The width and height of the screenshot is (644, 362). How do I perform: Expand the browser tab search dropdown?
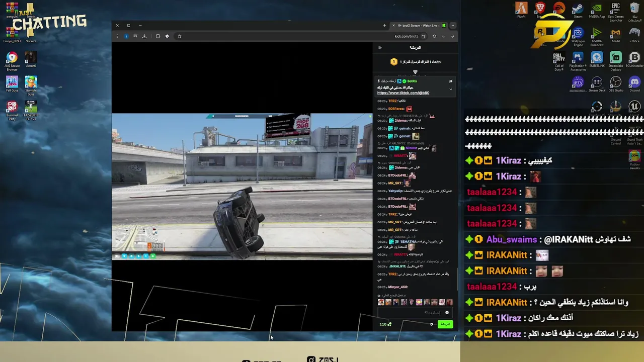point(453,26)
